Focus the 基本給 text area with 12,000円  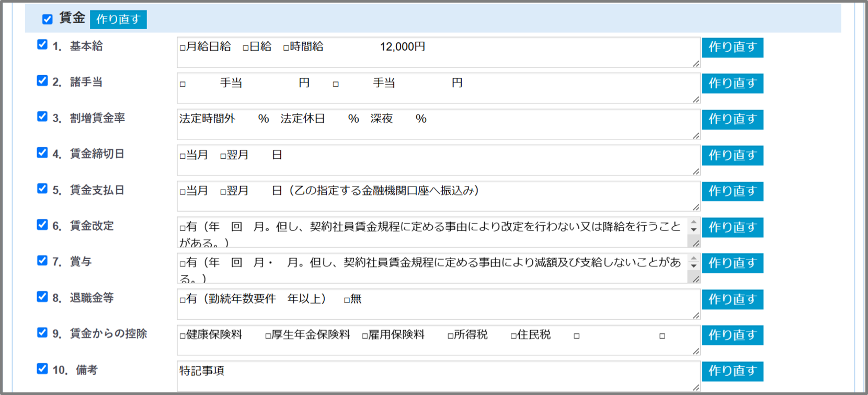439,52
